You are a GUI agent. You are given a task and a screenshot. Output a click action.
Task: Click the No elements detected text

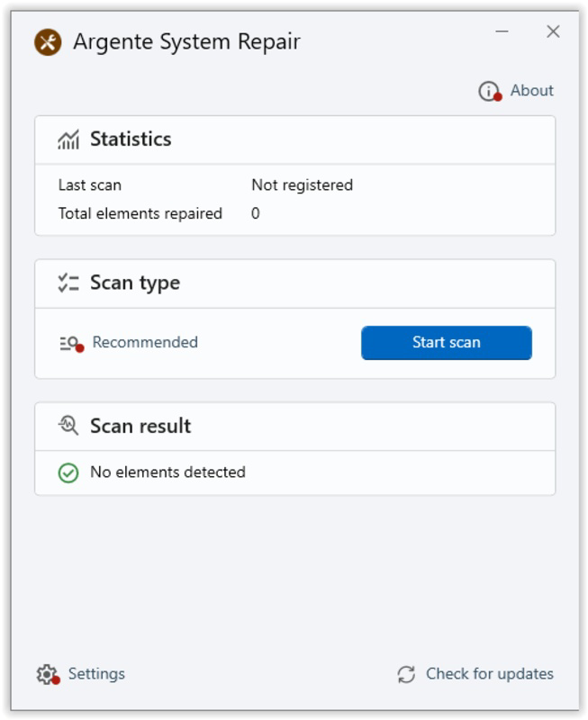(x=167, y=472)
